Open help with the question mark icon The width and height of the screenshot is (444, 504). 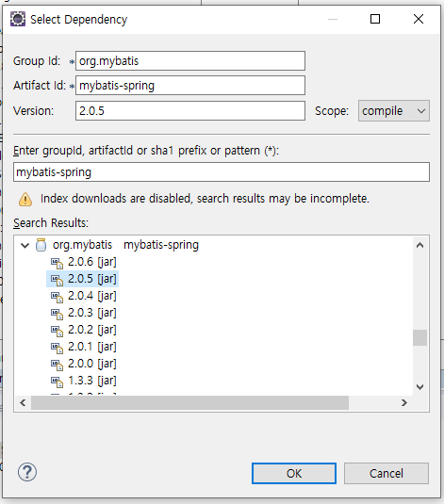27,472
